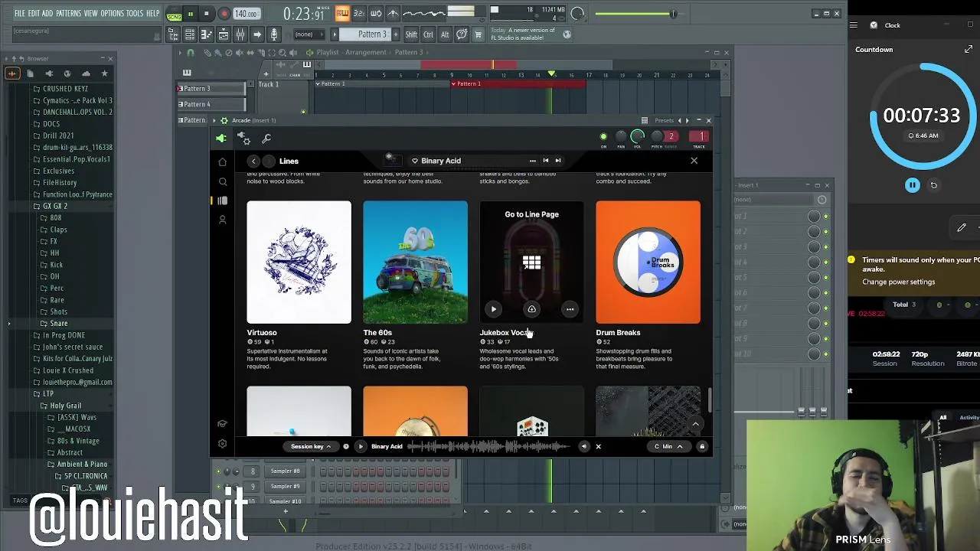Viewport: 980px width, 551px height.
Task: Open the Arcade Presets selector
Action: click(x=664, y=120)
